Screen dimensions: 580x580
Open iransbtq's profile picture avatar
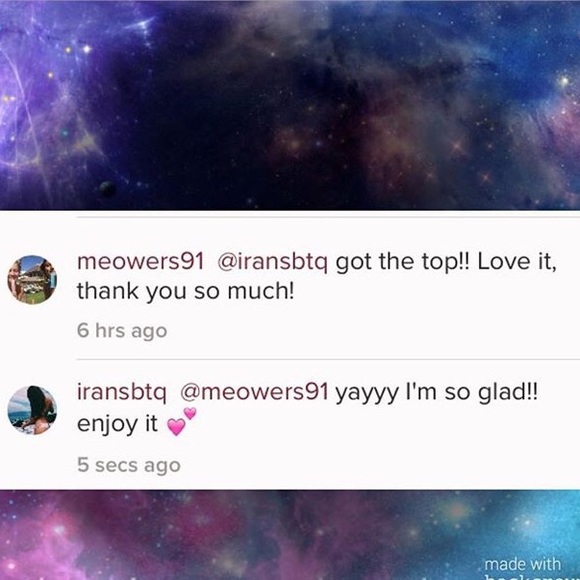pos(32,410)
